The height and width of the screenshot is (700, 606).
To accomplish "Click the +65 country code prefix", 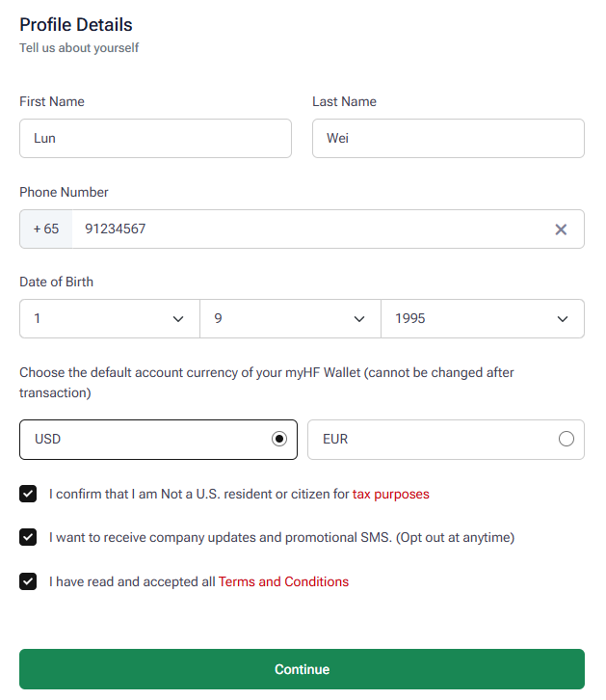I will tap(46, 229).
